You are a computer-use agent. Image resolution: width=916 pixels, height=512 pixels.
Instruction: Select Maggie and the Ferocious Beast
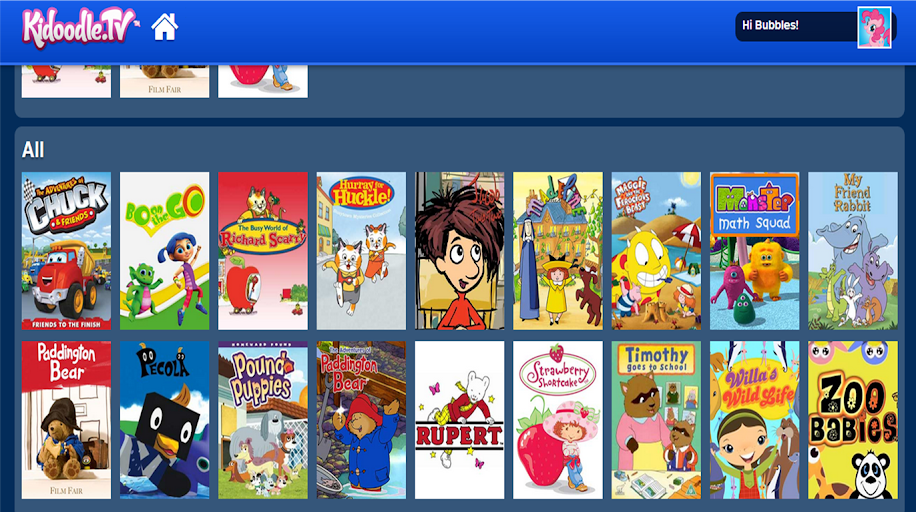(x=656, y=251)
